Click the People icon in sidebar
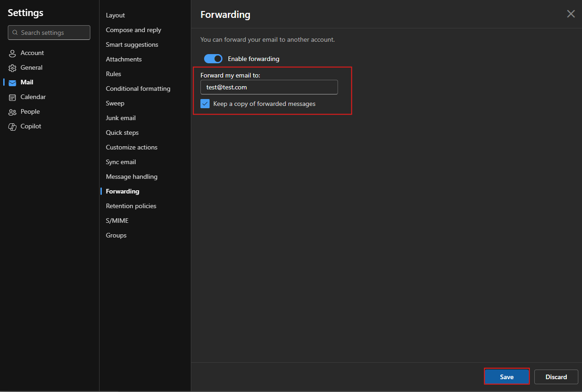The width and height of the screenshot is (582, 392). click(x=12, y=112)
